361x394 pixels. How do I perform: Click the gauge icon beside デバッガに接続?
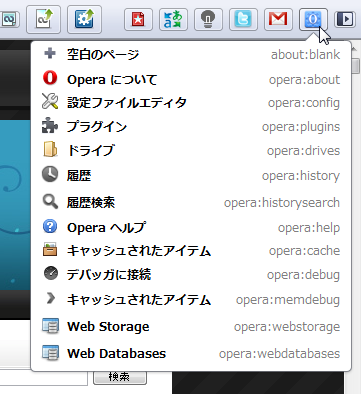pyautogui.click(x=51, y=273)
